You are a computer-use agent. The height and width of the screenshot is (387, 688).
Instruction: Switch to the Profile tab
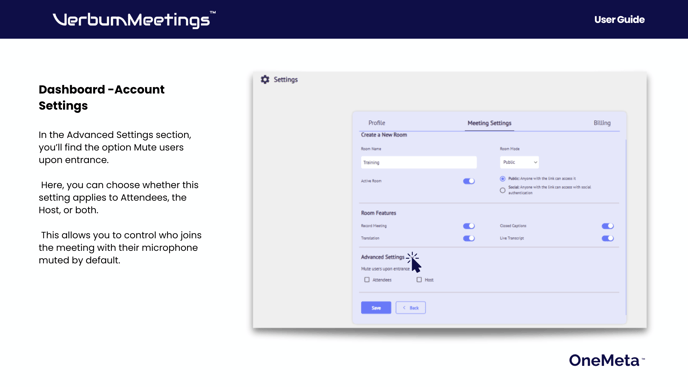[376, 123]
